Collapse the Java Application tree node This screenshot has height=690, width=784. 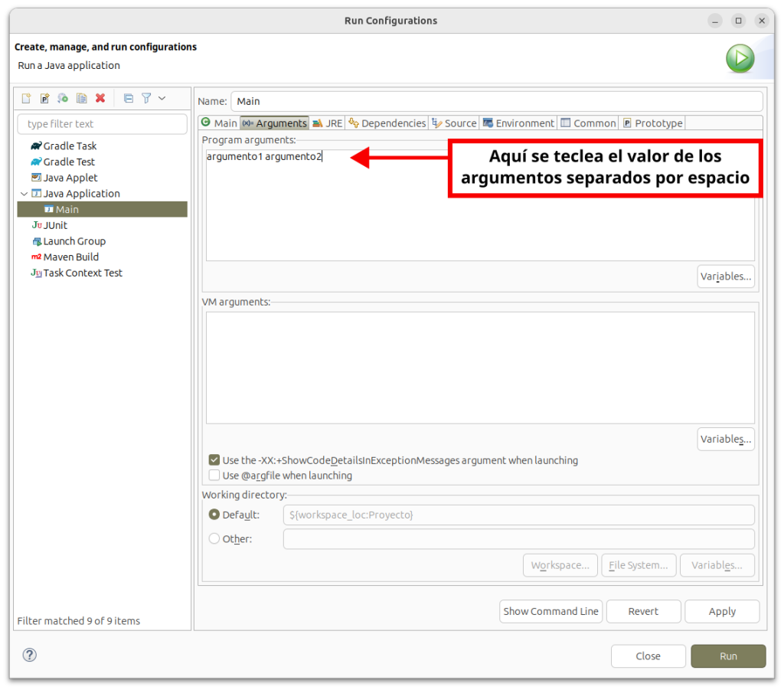[x=24, y=194]
